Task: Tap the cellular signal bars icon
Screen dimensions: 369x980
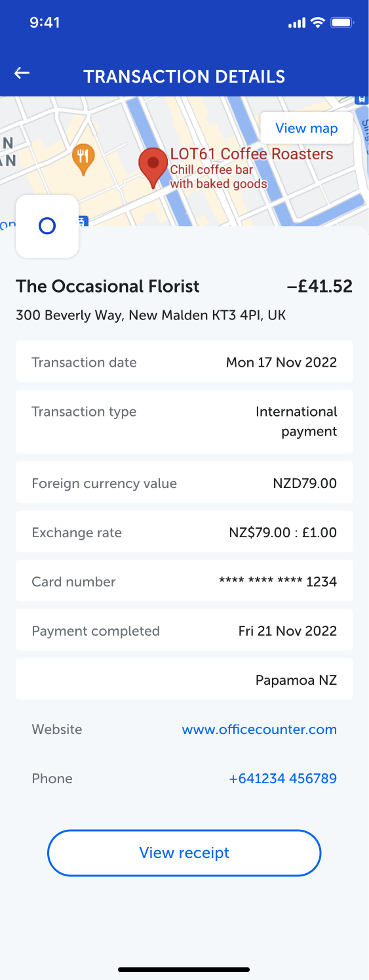Action: (297, 24)
